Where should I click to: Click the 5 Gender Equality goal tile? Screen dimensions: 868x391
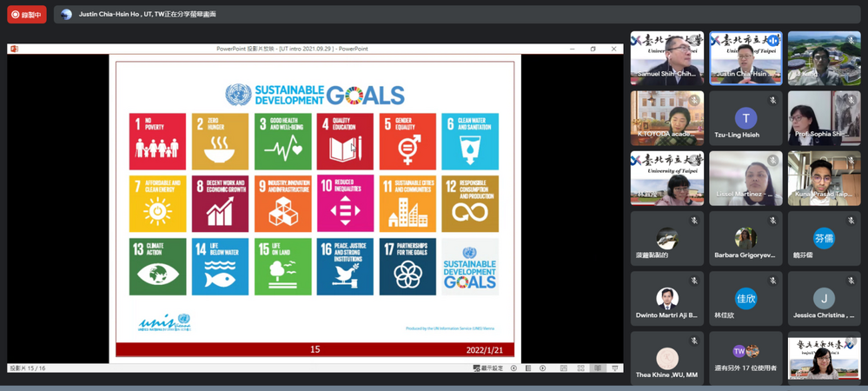pyautogui.click(x=408, y=142)
